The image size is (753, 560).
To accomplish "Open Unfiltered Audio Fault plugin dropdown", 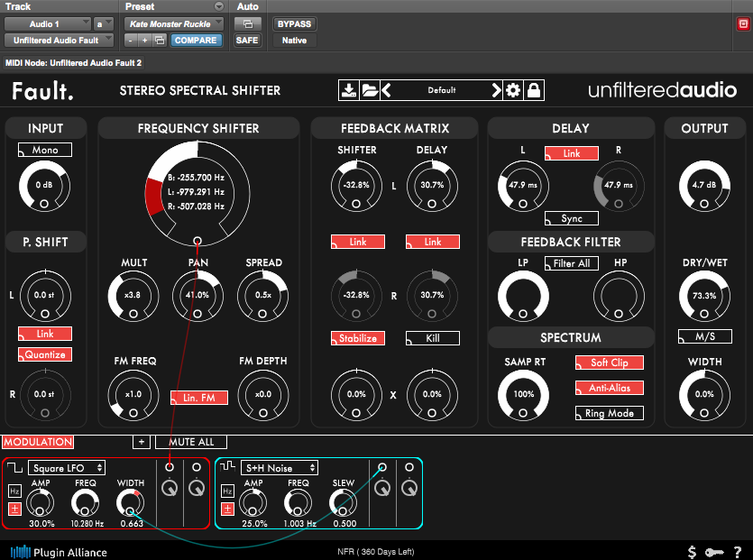I will (x=59, y=41).
